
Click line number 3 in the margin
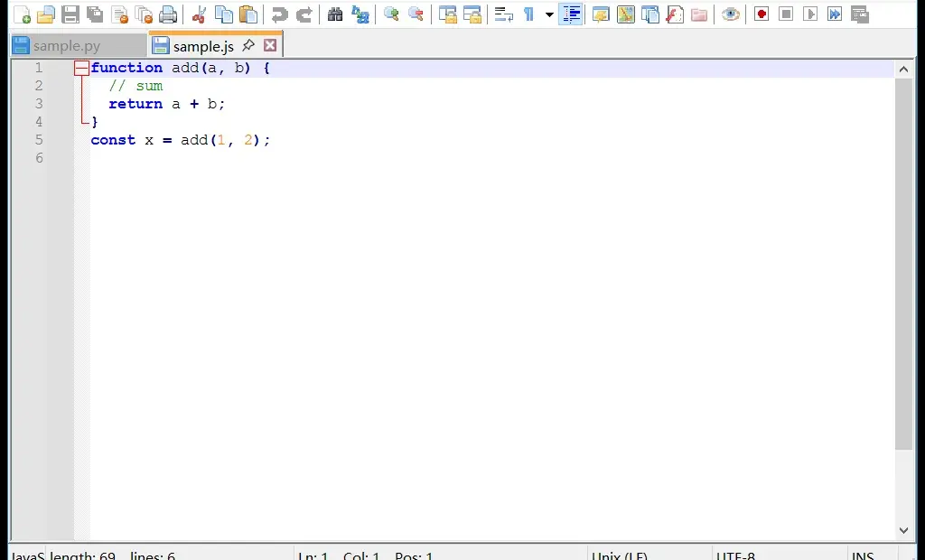39,104
